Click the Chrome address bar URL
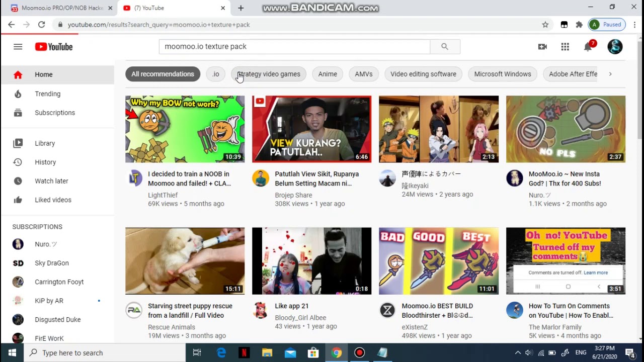Screen dimensions: 644x362 coord(158,25)
